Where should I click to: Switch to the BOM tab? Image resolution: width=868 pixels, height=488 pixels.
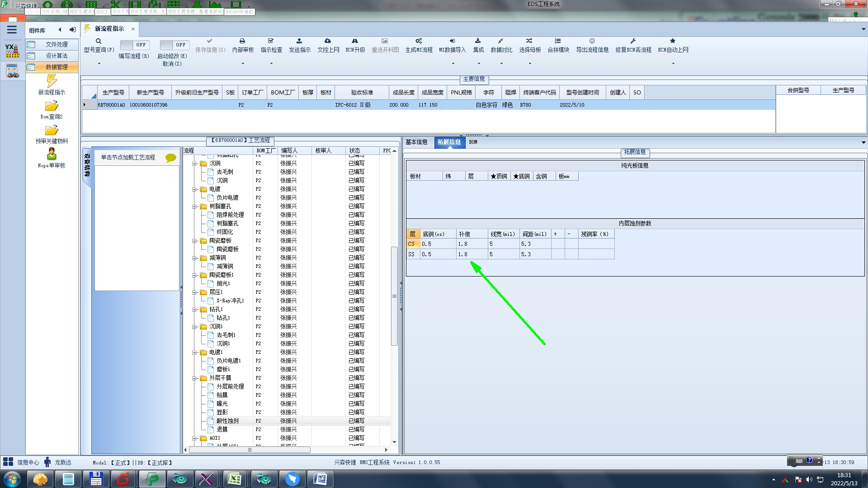tap(473, 142)
